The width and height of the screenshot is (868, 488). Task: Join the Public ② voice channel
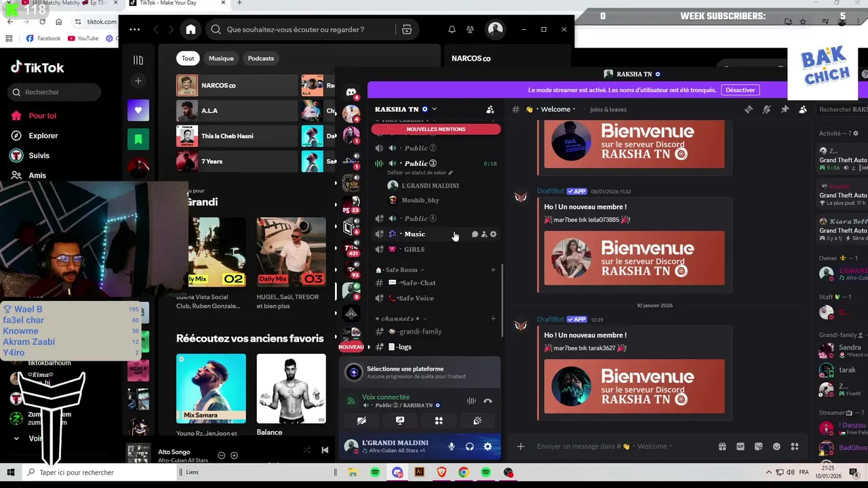pos(420,148)
